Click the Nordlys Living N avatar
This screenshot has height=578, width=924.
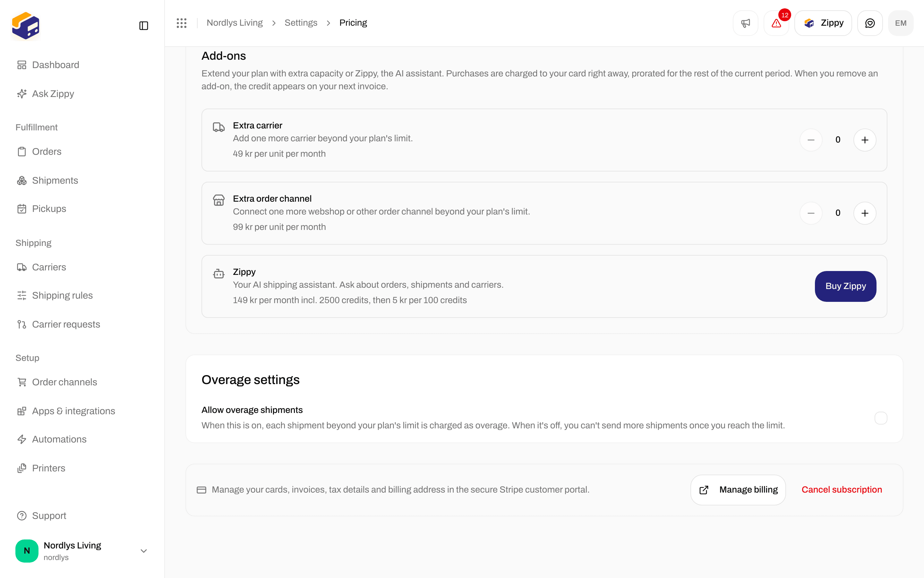pyautogui.click(x=27, y=551)
